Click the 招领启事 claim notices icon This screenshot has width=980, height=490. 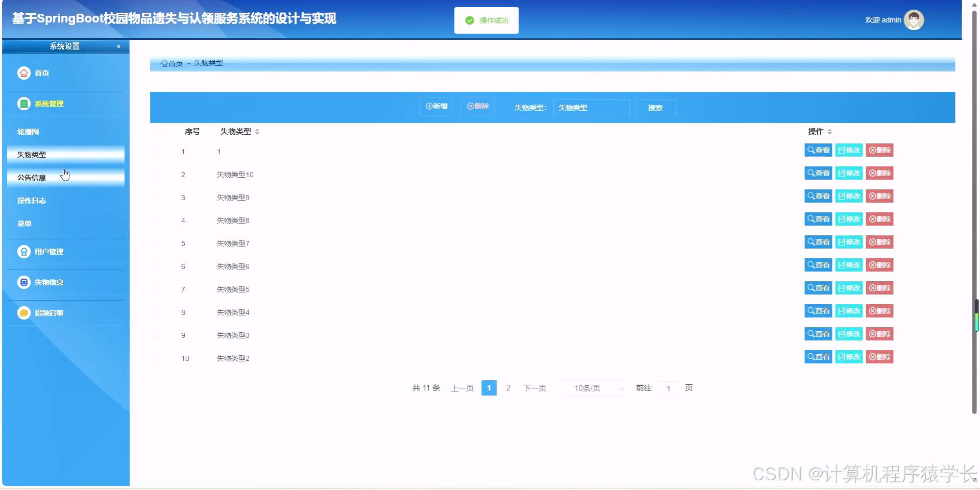[x=23, y=312]
